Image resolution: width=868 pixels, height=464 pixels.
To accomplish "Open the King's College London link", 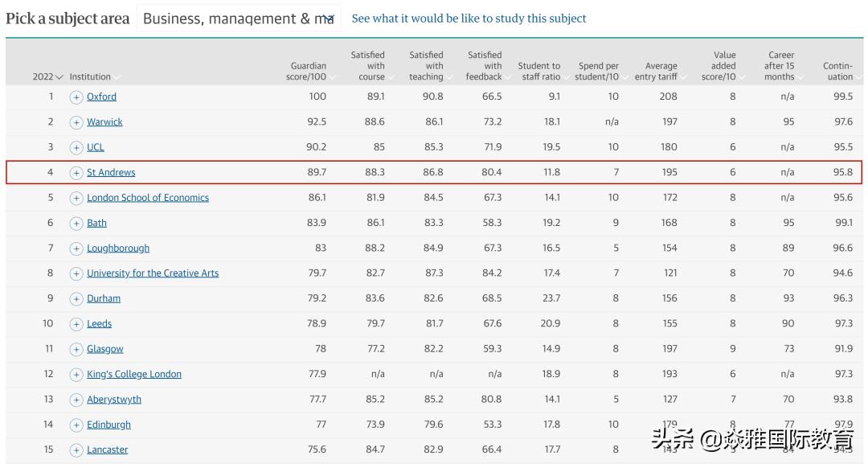I will 134,374.
